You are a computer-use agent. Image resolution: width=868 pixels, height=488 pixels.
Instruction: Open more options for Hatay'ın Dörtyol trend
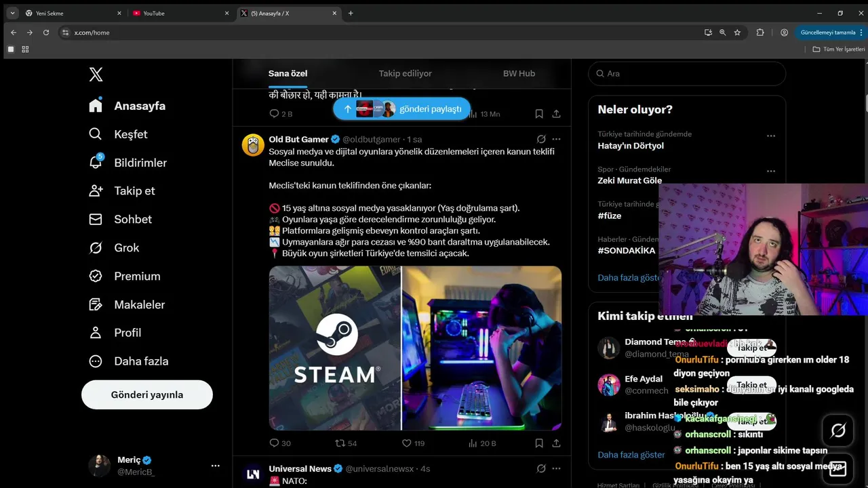pos(771,136)
